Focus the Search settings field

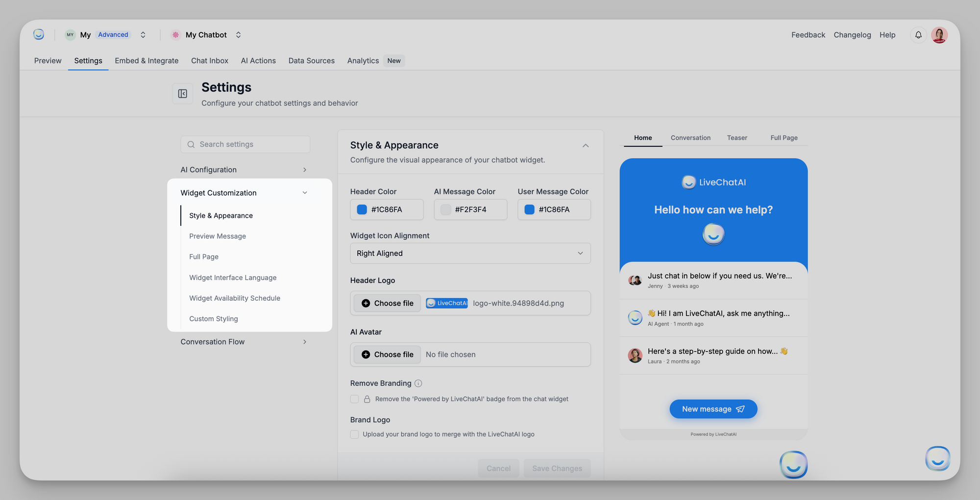pos(245,144)
